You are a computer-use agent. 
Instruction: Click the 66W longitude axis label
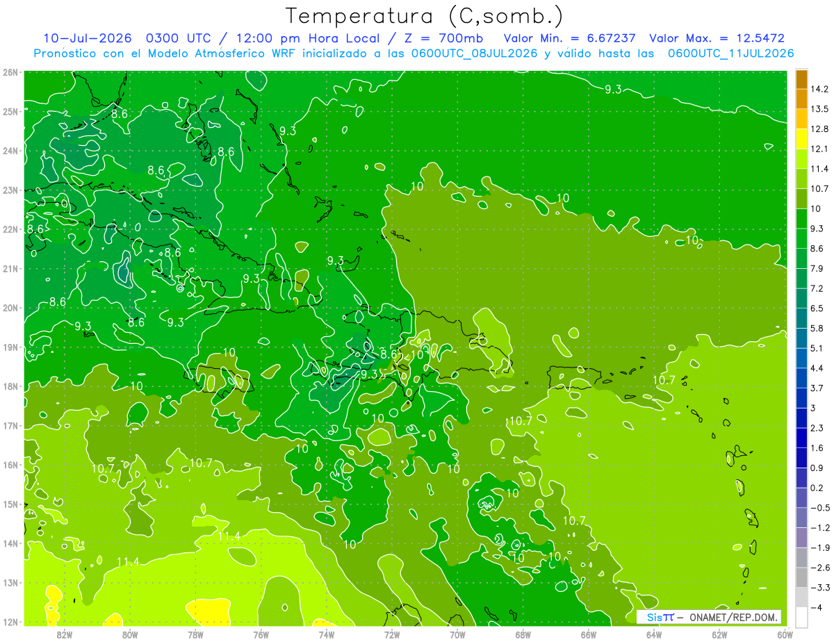point(589,635)
